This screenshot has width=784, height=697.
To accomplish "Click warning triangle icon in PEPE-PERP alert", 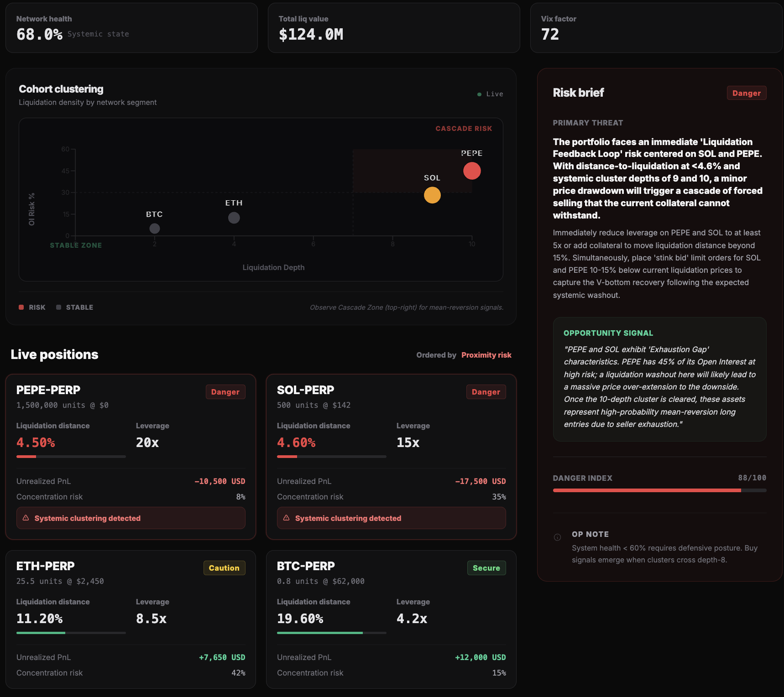I will click(x=26, y=518).
